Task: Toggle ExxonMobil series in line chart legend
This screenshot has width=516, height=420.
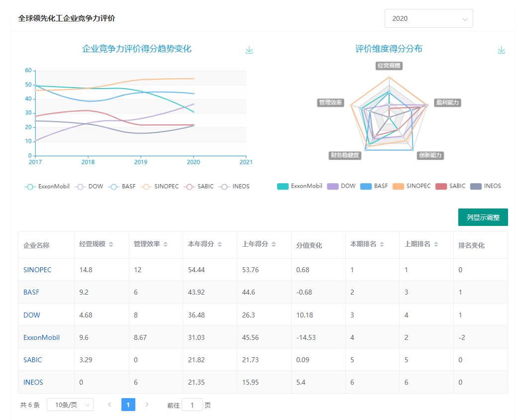Action: [47, 187]
